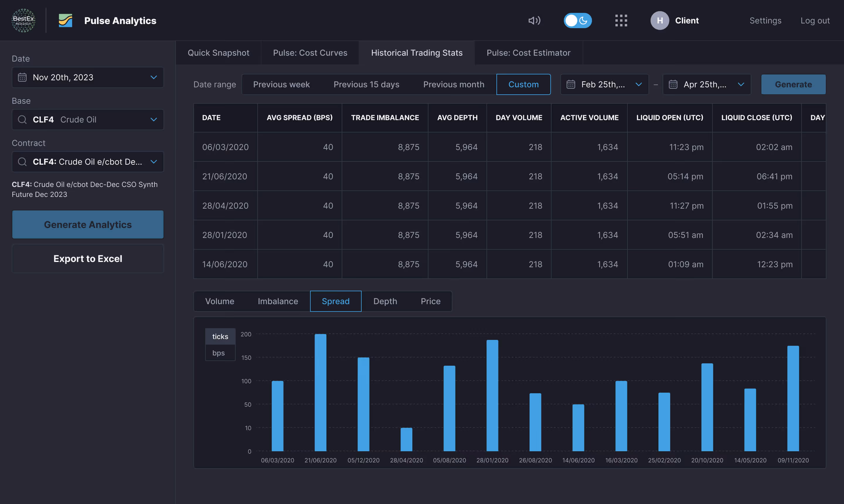Click Export to Excel
844x504 pixels.
pyautogui.click(x=88, y=258)
